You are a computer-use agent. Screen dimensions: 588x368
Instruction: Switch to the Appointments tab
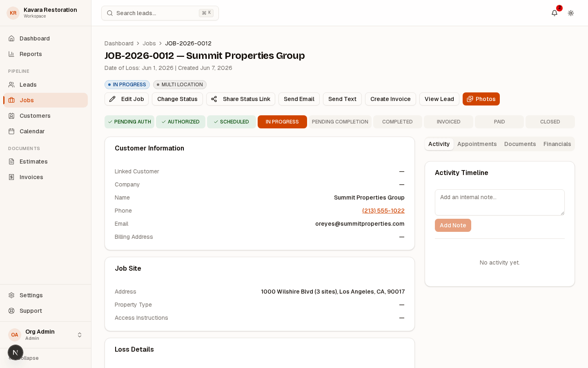pyautogui.click(x=477, y=144)
